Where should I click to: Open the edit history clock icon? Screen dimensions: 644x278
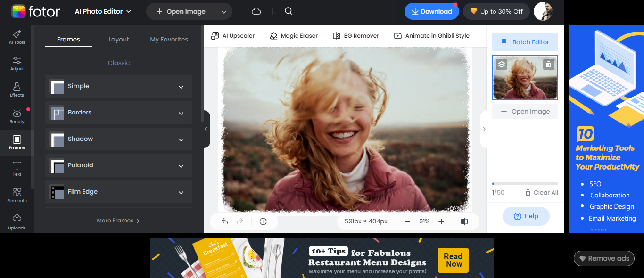pyautogui.click(x=263, y=221)
